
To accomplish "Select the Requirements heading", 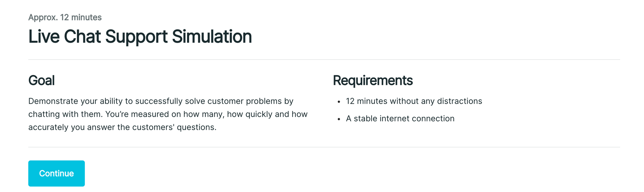I will (x=373, y=80).
